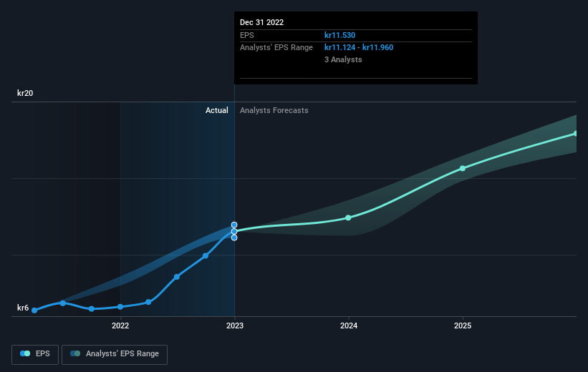The height and width of the screenshot is (372, 588).
Task: Click the kr20 y-axis label
Action: tap(25, 93)
